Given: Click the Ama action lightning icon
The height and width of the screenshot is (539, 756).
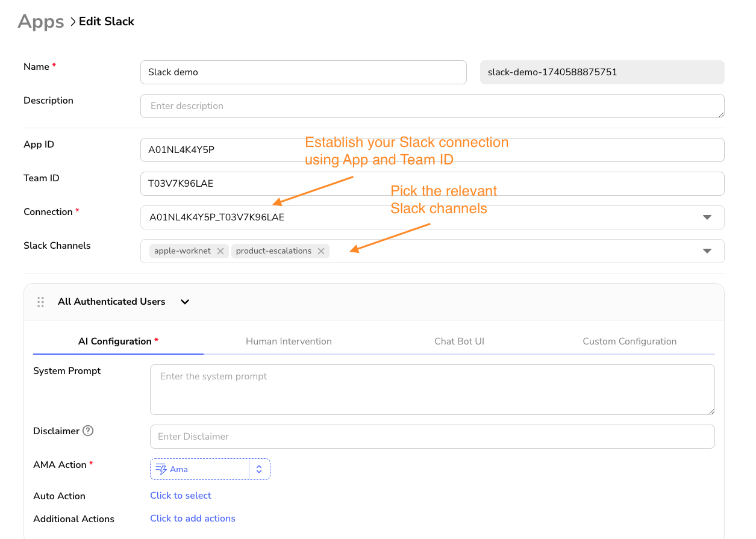Looking at the screenshot, I should (161, 469).
